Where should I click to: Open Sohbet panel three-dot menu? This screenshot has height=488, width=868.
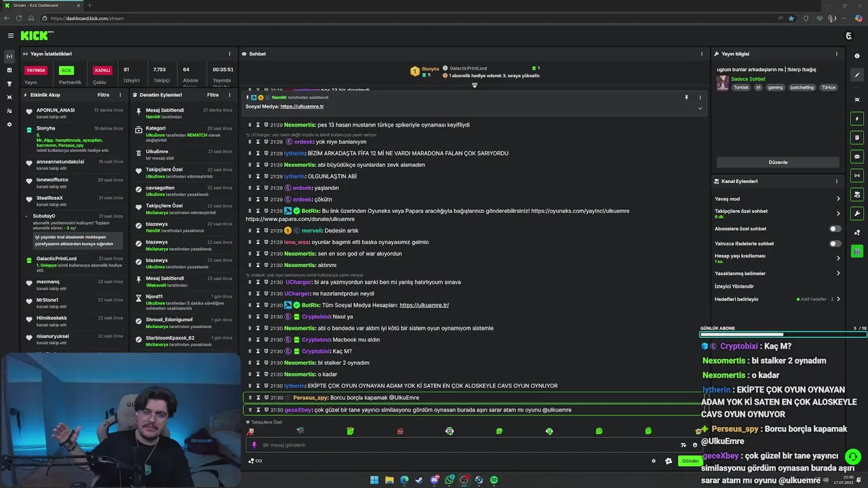click(x=702, y=54)
